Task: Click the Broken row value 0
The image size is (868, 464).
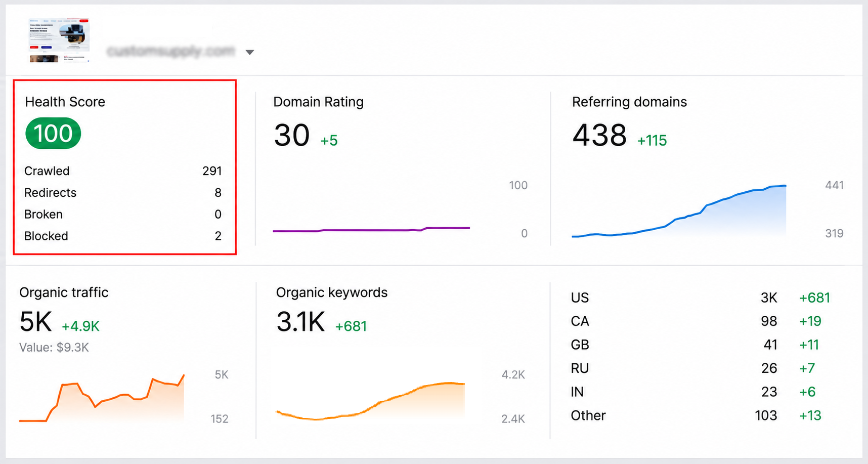Action: click(218, 215)
